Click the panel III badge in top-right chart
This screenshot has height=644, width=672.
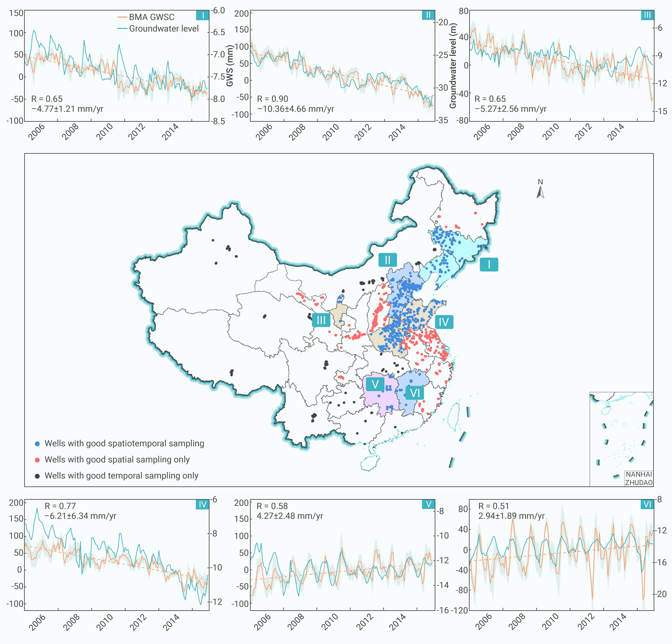tap(647, 15)
